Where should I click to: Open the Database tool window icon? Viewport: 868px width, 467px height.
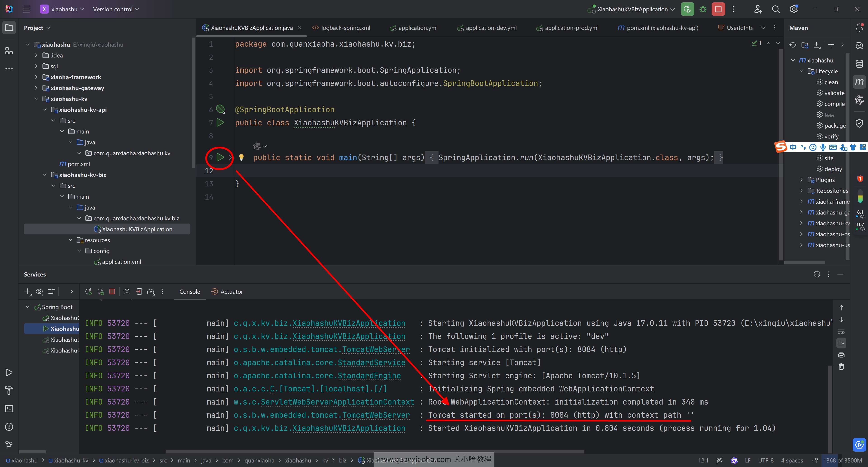[859, 64]
